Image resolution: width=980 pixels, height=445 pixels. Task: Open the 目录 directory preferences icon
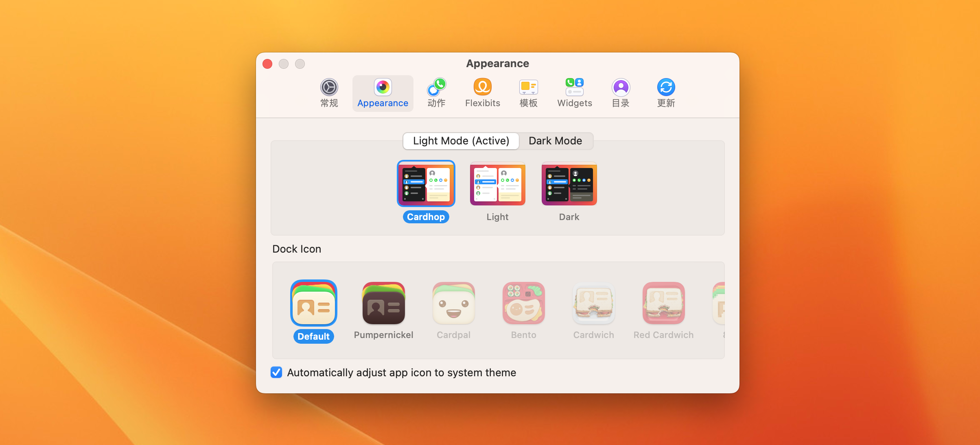point(621,93)
